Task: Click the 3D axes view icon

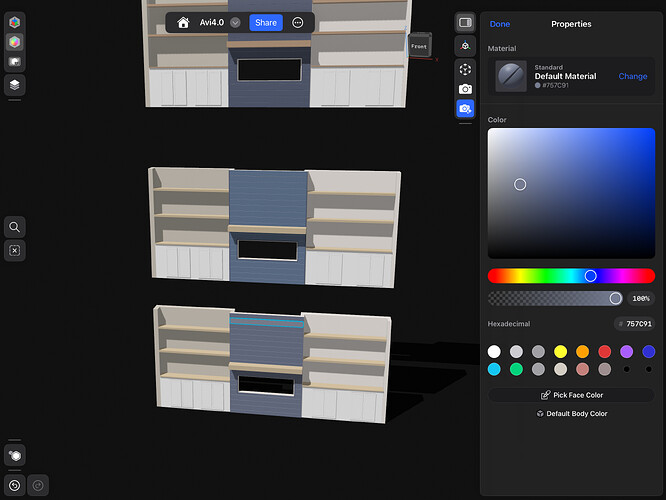Action: [x=465, y=46]
